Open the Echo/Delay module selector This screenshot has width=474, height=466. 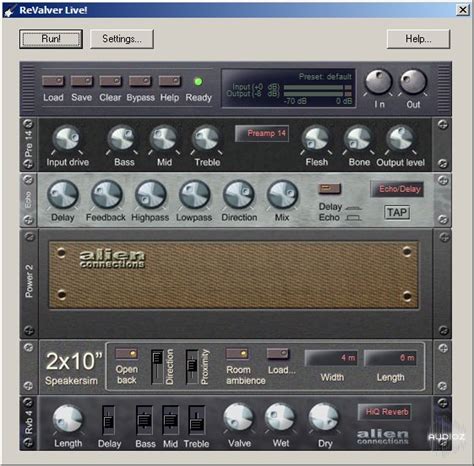pyautogui.click(x=397, y=189)
